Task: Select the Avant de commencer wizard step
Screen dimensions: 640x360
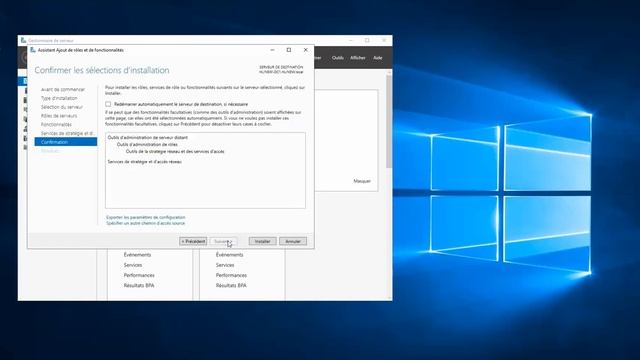Action: tap(63, 89)
